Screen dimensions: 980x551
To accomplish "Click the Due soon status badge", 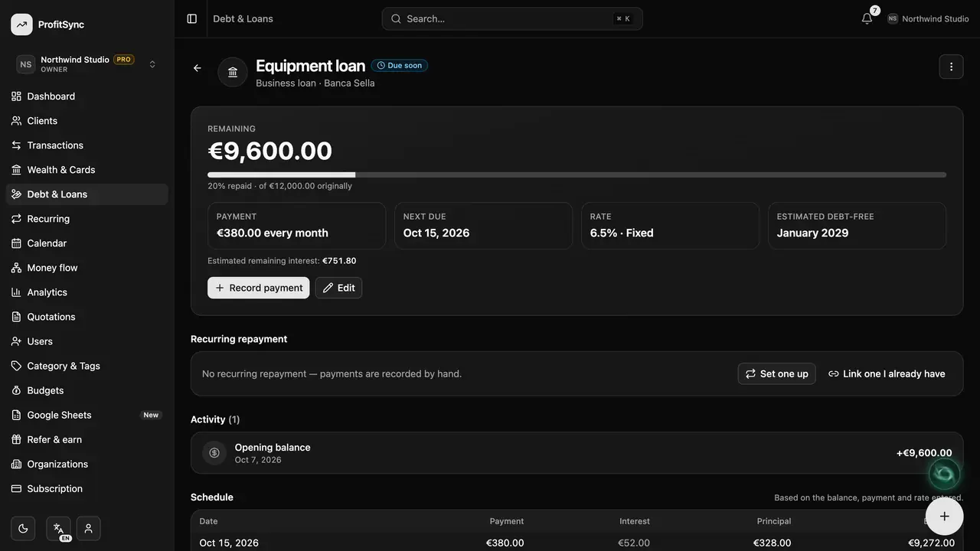I will pyautogui.click(x=400, y=66).
